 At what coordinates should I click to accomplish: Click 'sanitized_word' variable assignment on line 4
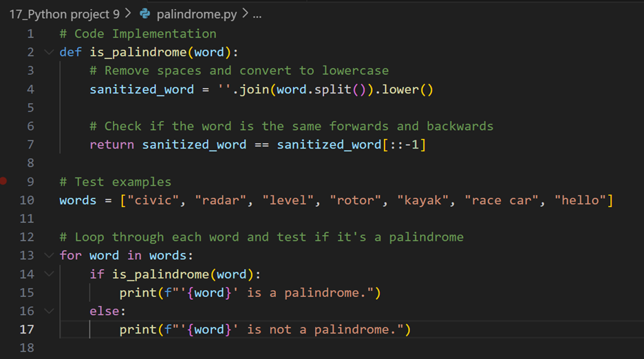pos(142,89)
